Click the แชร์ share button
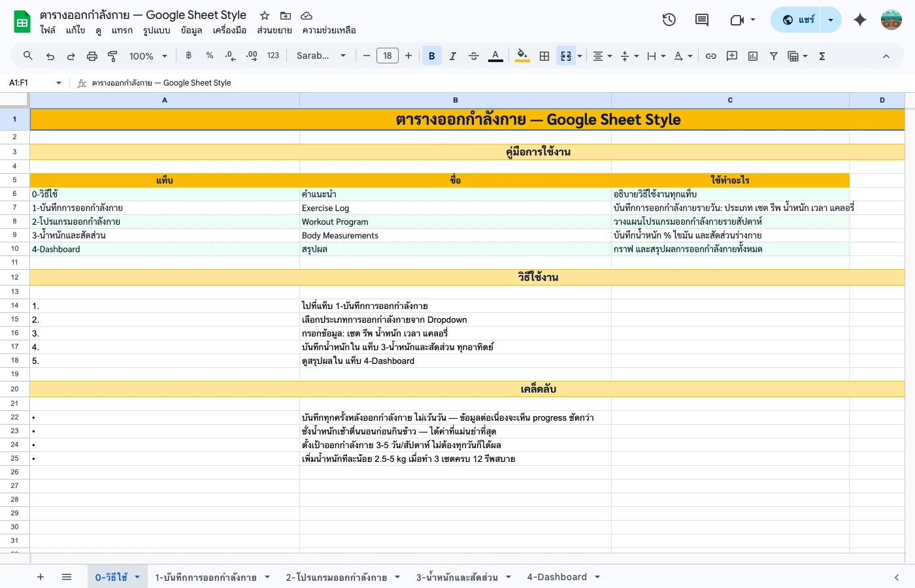Screen dimensions: 915x588 [799, 20]
